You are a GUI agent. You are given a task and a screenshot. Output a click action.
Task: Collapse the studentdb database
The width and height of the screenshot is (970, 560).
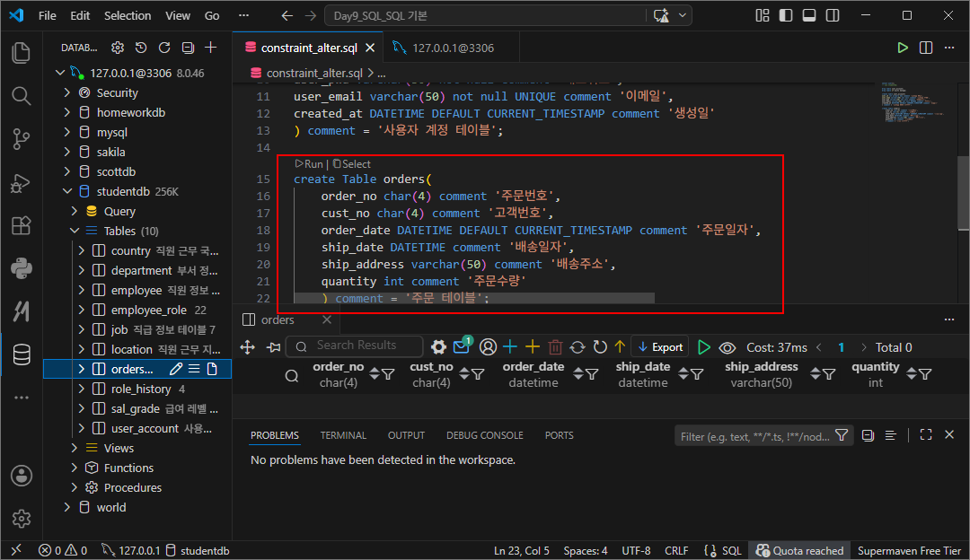coord(66,192)
